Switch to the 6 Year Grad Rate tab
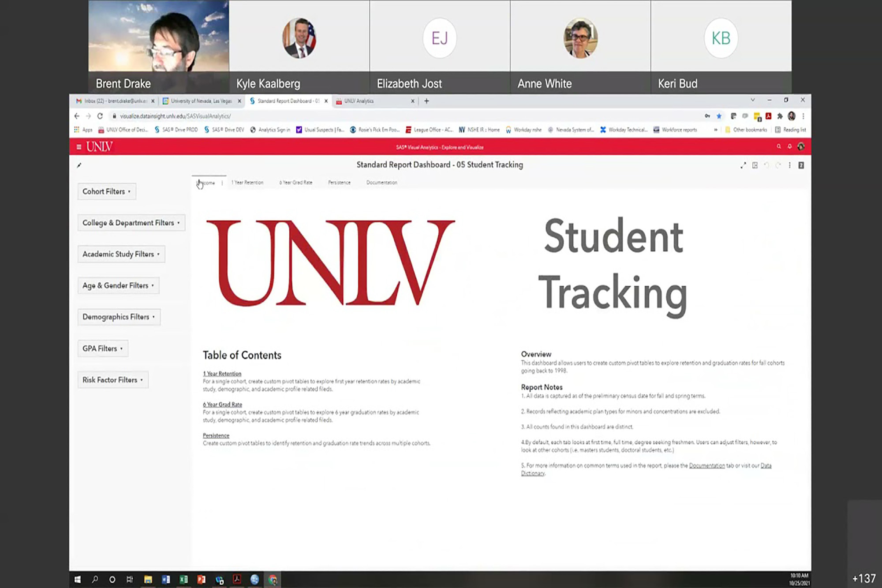Viewport: 882px width, 588px height. click(296, 183)
